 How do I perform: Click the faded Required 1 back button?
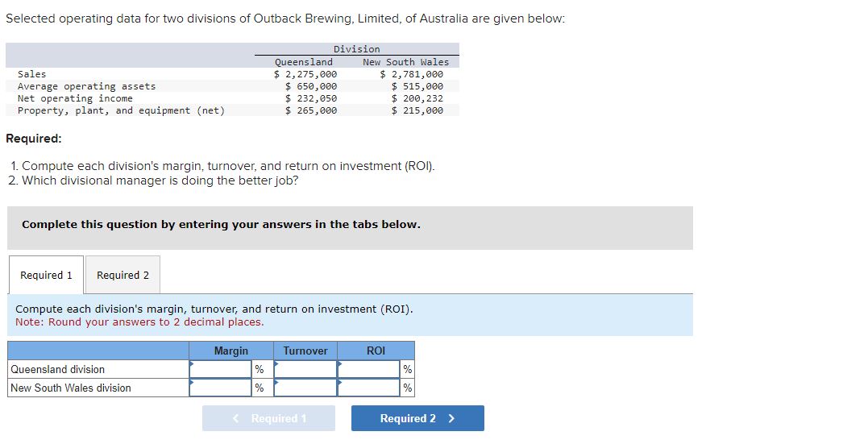268,418
